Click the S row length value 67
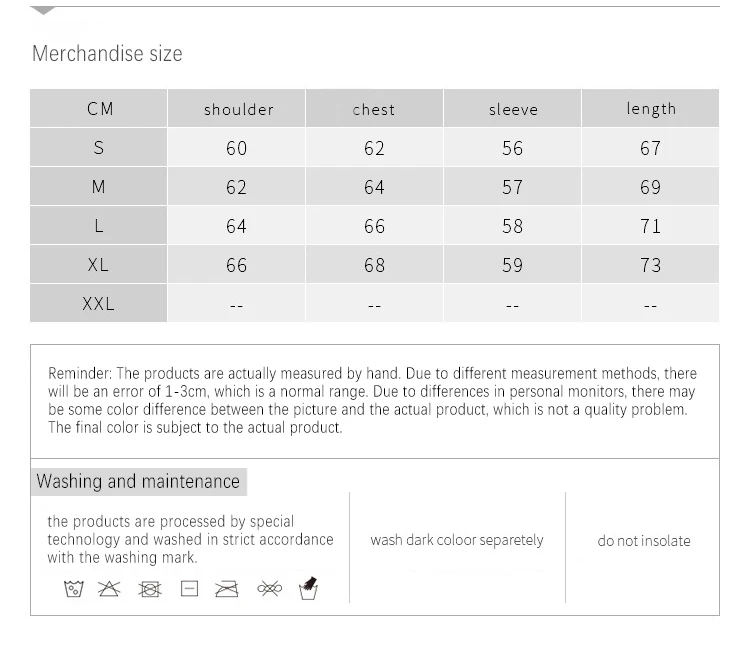This screenshot has width=750, height=652. 651,148
